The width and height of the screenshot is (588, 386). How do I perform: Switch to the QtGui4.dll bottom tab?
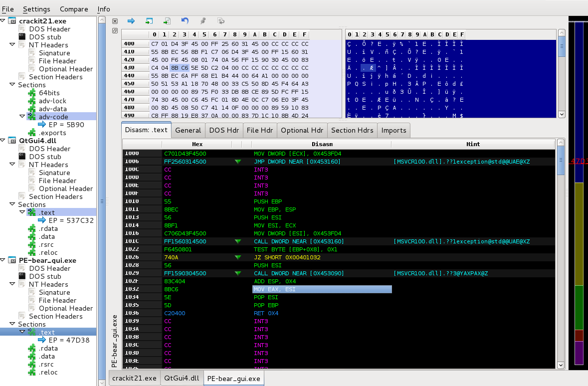click(182, 378)
